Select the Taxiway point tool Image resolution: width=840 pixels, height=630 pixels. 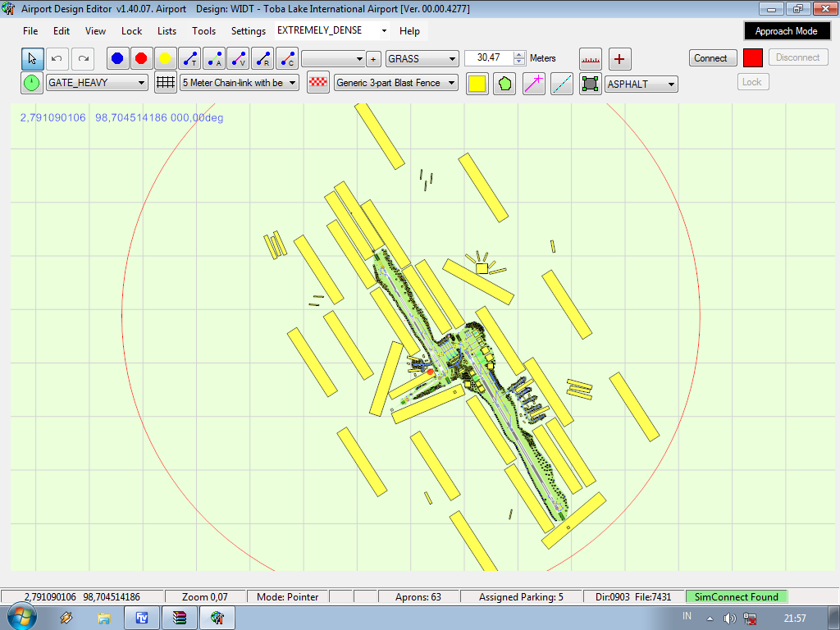pos(189,57)
